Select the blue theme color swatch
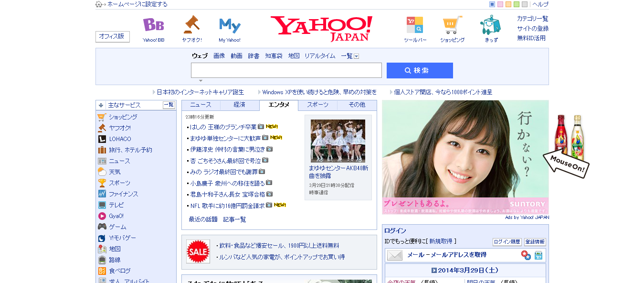Image resolution: width=644 pixels, height=283 pixels. click(492, 4)
